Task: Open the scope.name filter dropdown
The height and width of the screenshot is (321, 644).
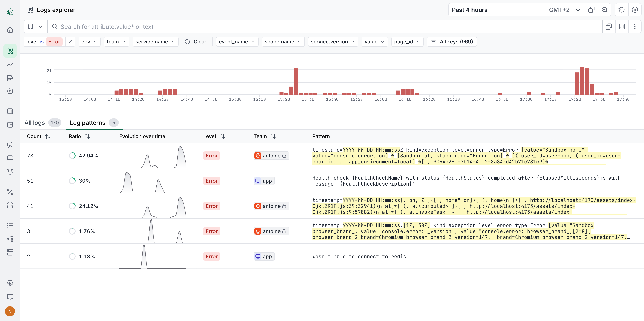Action: point(283,42)
